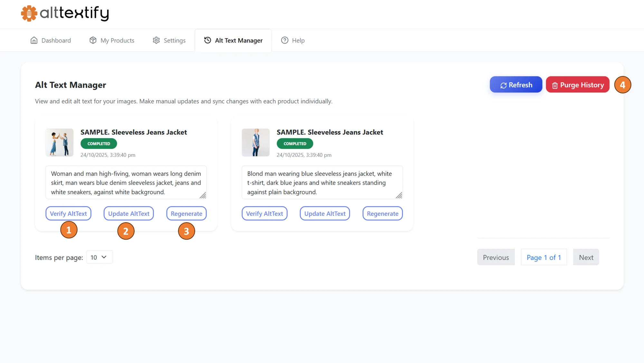
Task: Select the home icon beside Dashboard
Action: pyautogui.click(x=34, y=40)
